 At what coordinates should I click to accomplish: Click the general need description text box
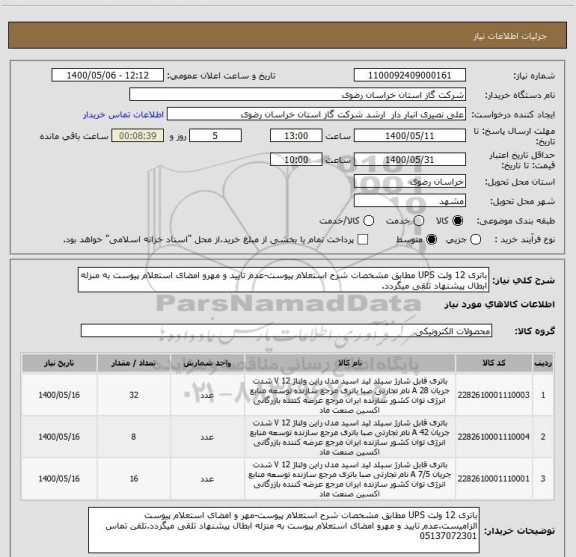coord(284,280)
